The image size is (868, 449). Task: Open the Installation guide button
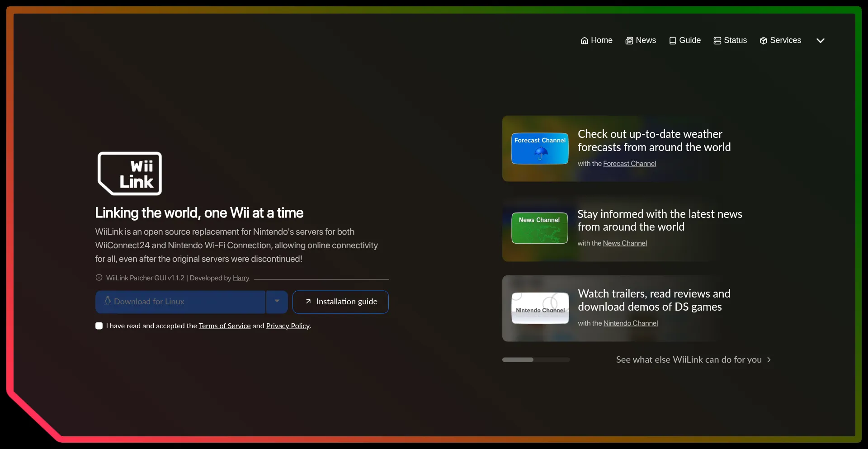[x=340, y=302]
